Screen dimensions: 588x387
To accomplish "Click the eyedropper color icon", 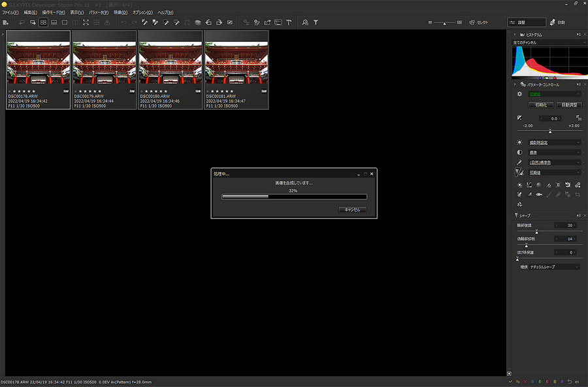I will pyautogui.click(x=520, y=163).
